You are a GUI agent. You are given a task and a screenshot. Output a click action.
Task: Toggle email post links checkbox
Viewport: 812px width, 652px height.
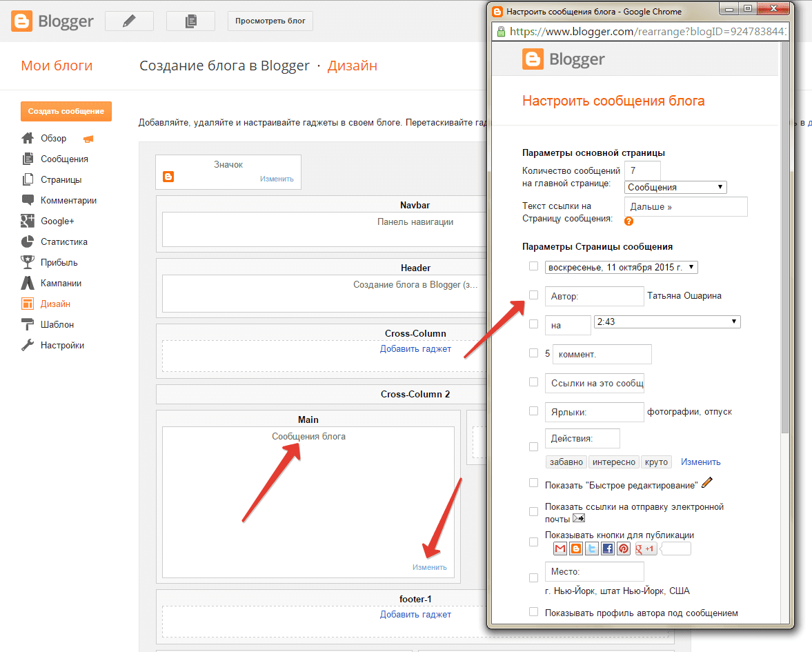pyautogui.click(x=533, y=512)
